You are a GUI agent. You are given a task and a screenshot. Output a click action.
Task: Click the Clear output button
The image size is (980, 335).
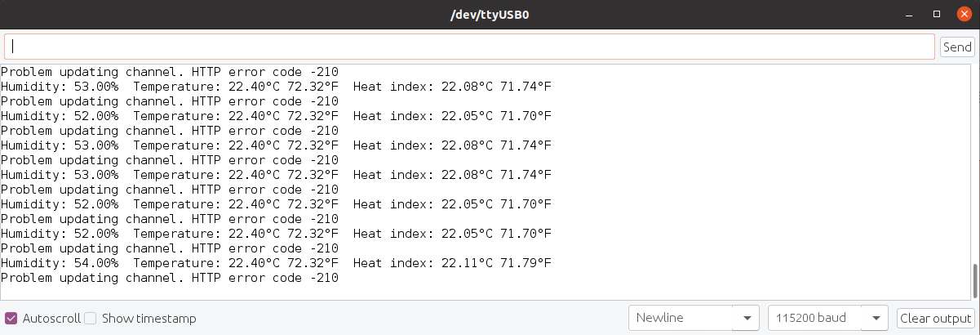(936, 318)
